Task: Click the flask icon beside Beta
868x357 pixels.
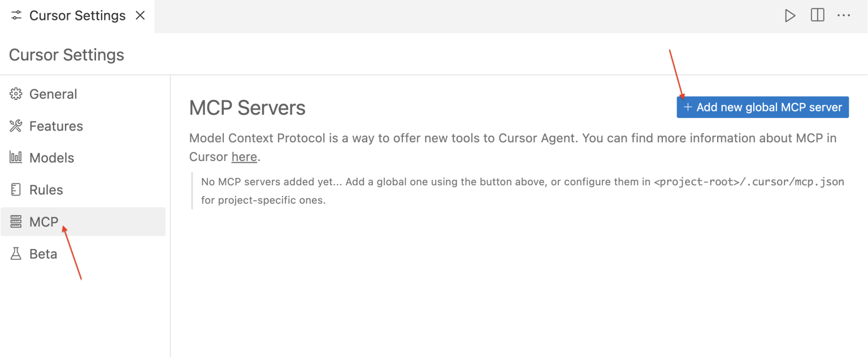Action: [x=16, y=254]
